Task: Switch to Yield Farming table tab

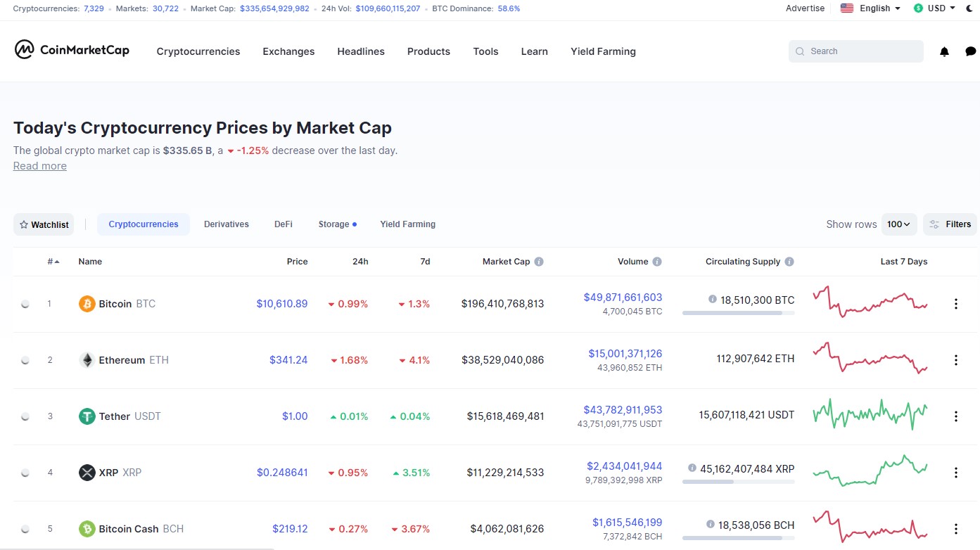Action: pos(408,224)
